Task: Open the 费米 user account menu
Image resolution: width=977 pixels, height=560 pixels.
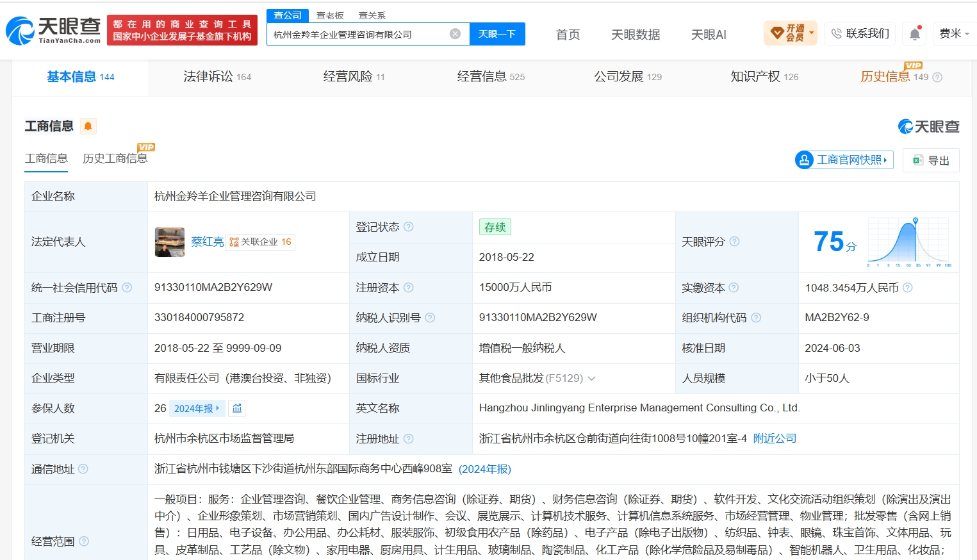Action: [x=955, y=33]
